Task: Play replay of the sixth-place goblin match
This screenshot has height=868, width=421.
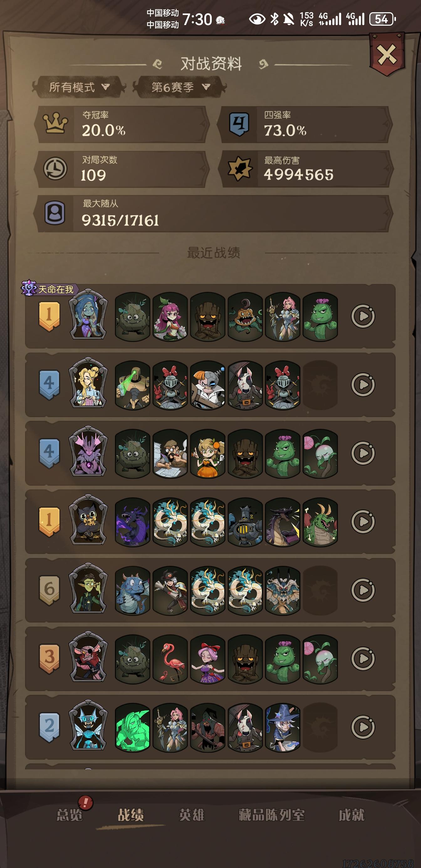Action: click(x=363, y=590)
